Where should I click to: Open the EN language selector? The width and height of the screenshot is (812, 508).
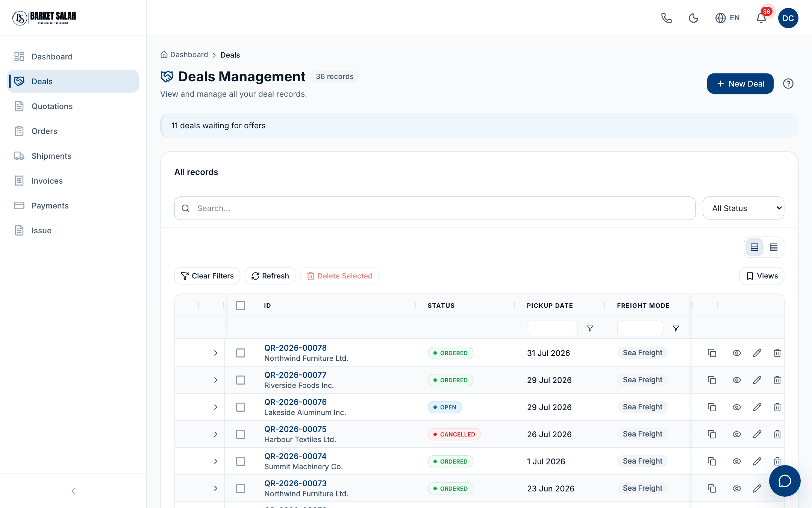coord(727,18)
